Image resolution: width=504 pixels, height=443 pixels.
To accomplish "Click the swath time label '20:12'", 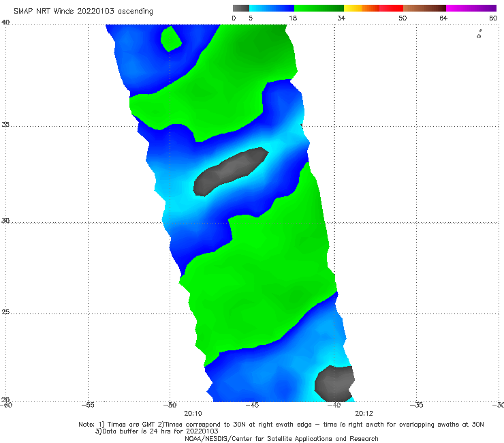I will pyautogui.click(x=364, y=414).
